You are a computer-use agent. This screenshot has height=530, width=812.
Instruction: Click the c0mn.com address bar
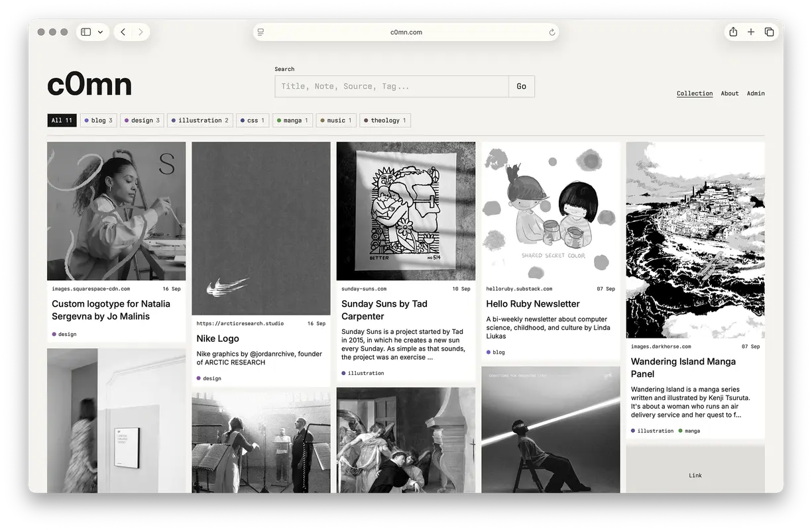click(x=406, y=32)
